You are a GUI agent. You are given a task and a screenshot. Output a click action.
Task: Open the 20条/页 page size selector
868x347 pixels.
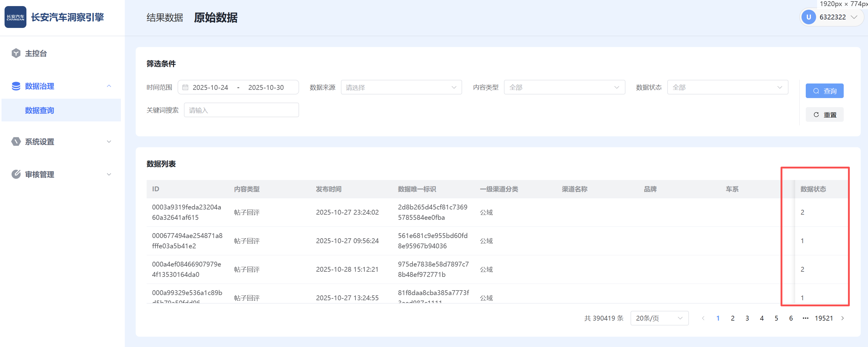click(659, 318)
